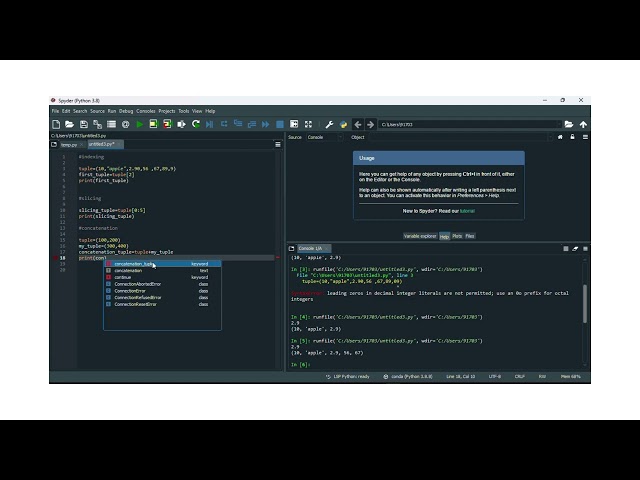Run the file with green play
The height and width of the screenshot is (480, 640).
click(140, 124)
